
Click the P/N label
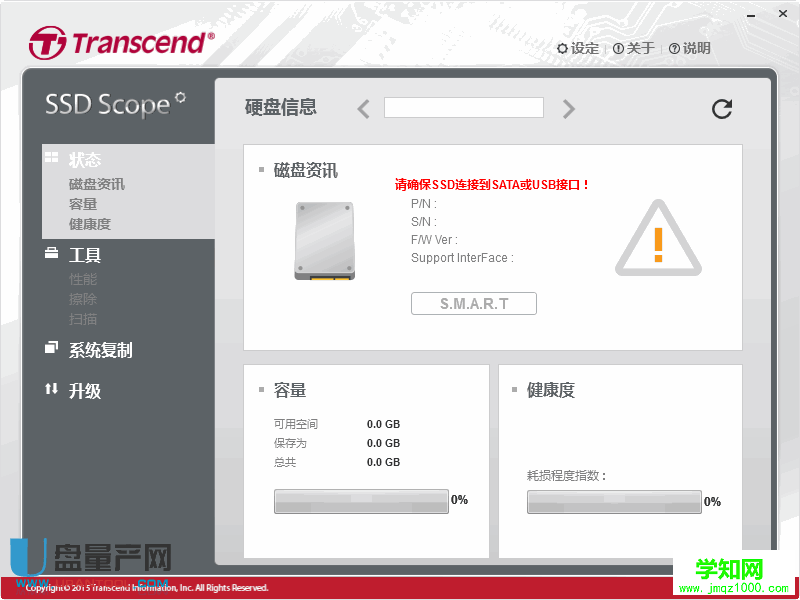(423, 204)
